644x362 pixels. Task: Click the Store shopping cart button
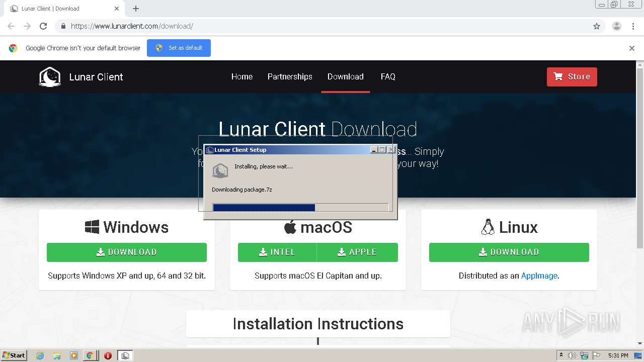pyautogui.click(x=572, y=77)
